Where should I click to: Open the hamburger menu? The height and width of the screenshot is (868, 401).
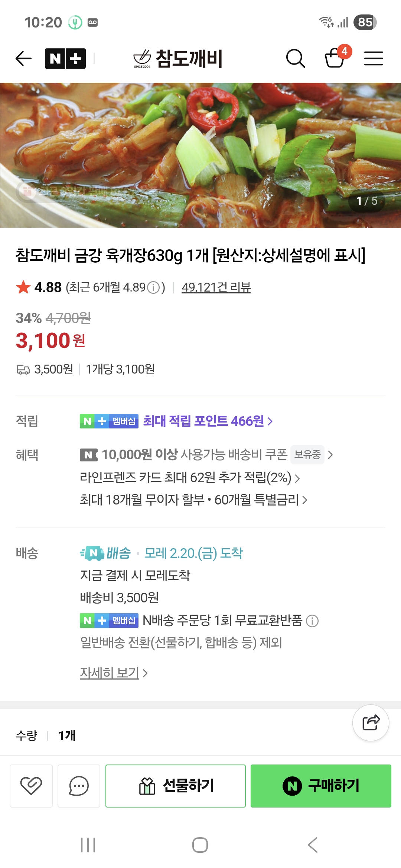pos(374,59)
